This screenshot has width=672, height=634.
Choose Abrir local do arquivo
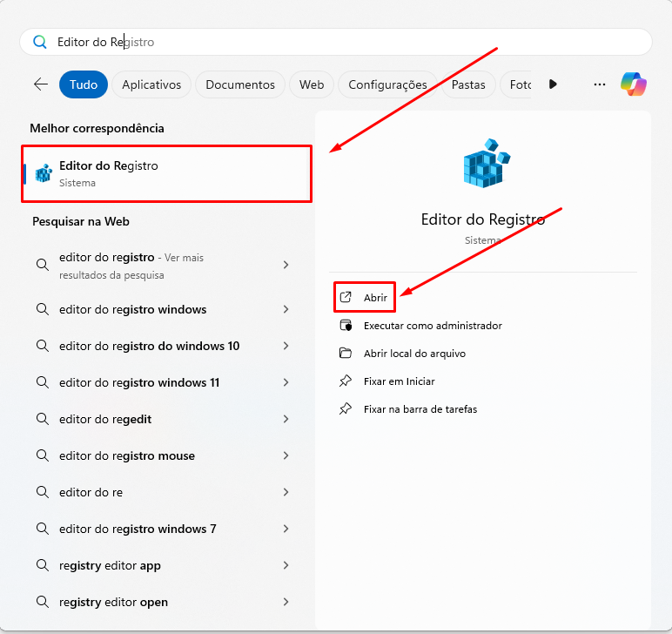click(x=414, y=354)
